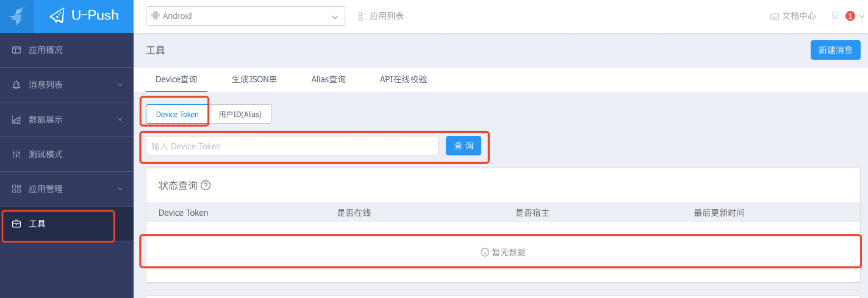
Task: Click the 输入 Device Token input field
Action: [x=292, y=146]
